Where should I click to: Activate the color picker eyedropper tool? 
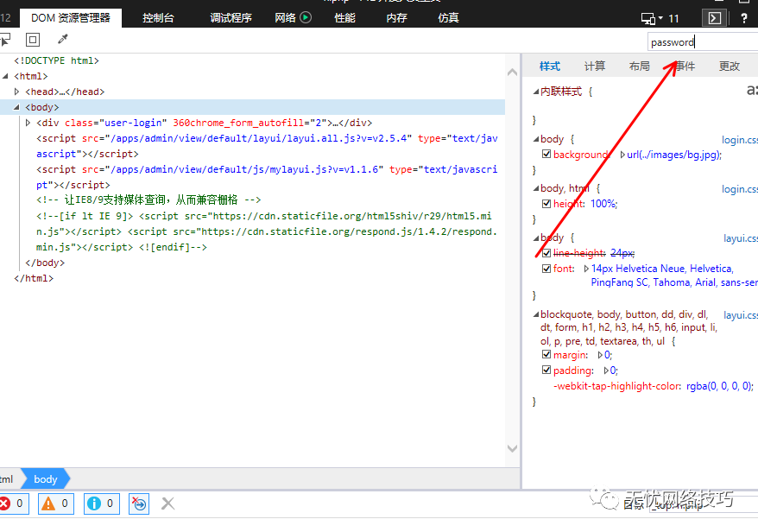pos(63,39)
